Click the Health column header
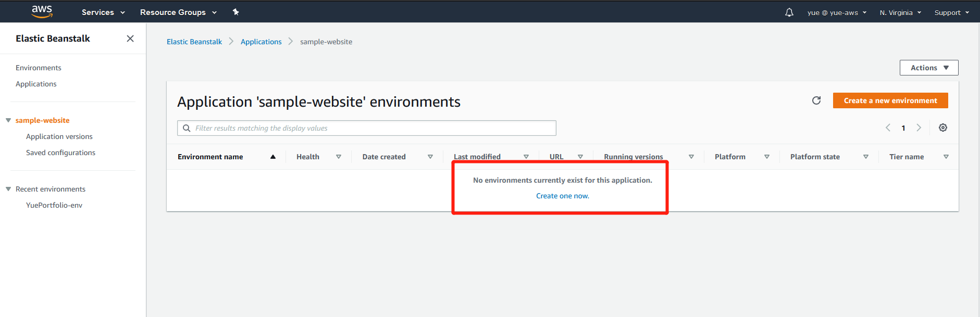 coord(308,157)
